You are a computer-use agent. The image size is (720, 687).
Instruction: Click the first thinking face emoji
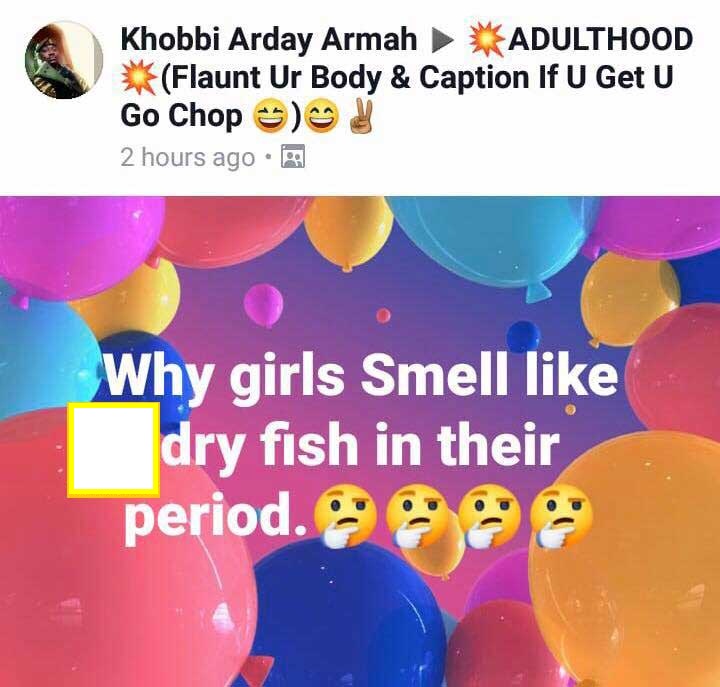(344, 517)
